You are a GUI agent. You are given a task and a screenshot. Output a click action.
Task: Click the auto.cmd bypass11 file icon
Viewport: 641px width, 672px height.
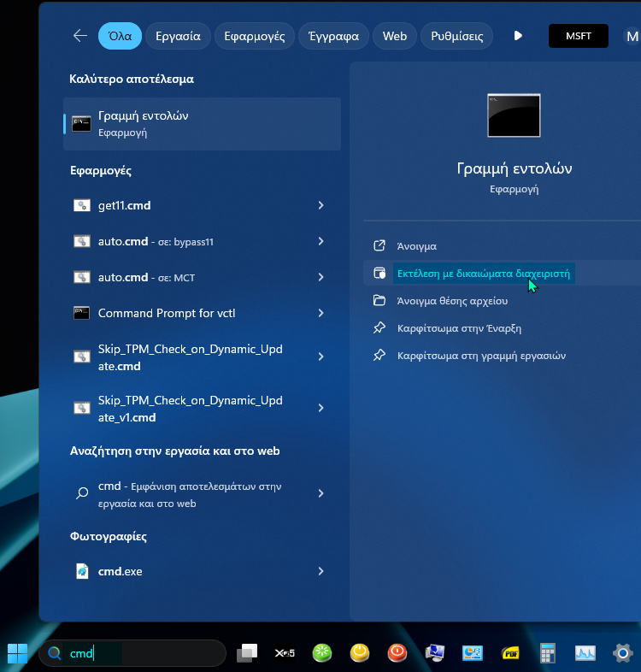coord(81,241)
